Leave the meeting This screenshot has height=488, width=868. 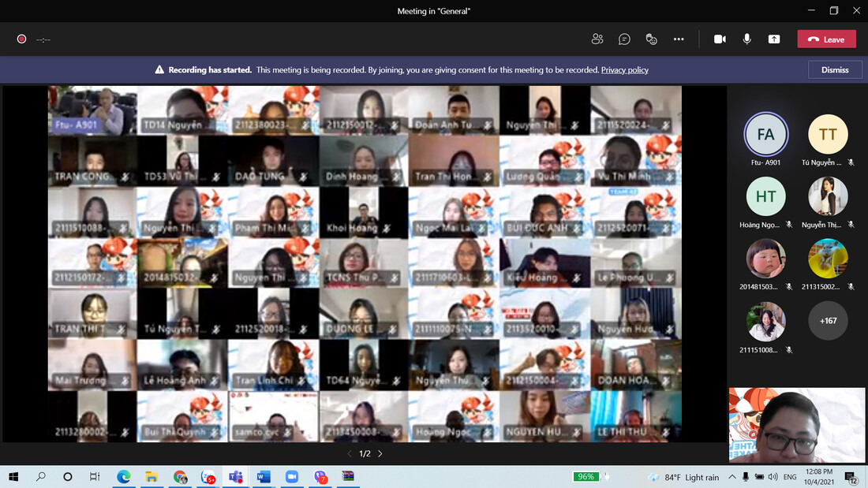point(826,39)
